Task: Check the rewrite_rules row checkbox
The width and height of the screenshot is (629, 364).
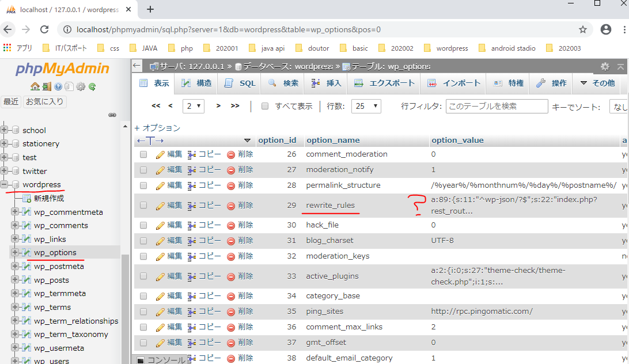Action: (143, 206)
